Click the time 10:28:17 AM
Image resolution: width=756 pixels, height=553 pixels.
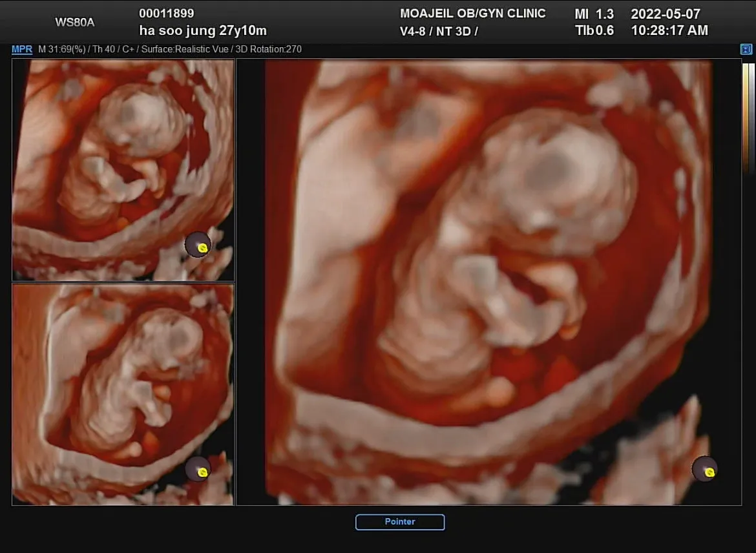[669, 31]
